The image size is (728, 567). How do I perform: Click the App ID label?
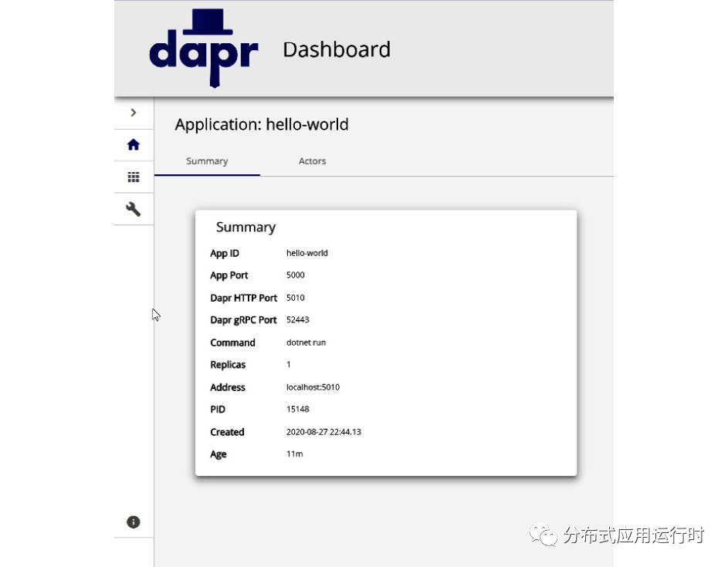[x=224, y=253]
